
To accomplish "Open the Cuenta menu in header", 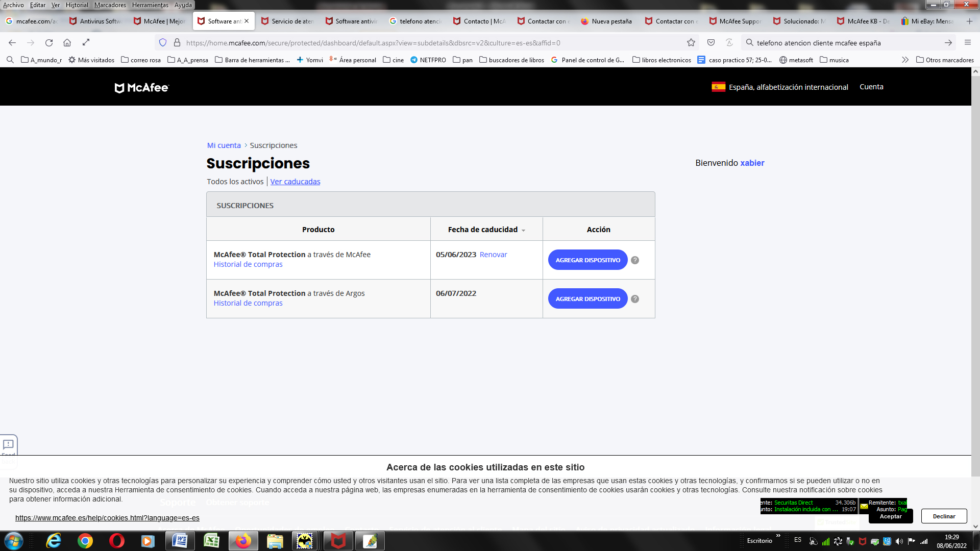I will 871,87.
